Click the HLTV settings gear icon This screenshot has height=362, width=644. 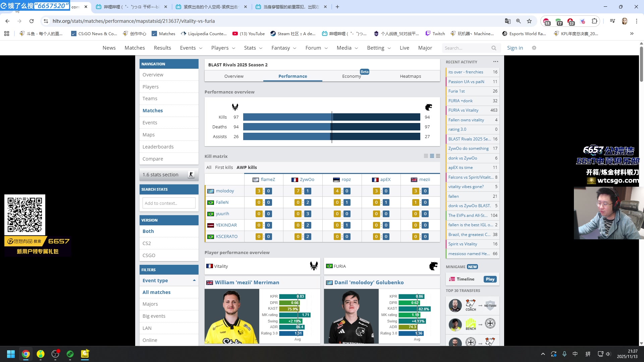coord(534,48)
